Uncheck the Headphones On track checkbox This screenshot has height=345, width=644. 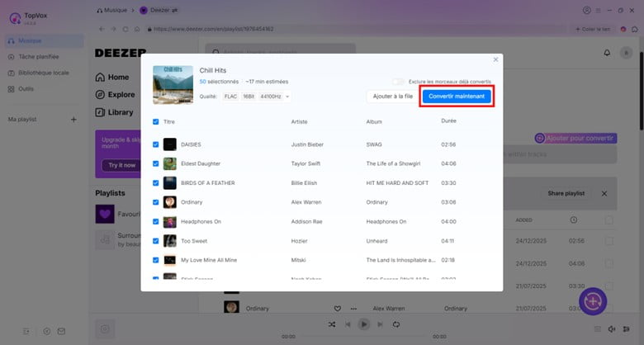point(156,221)
